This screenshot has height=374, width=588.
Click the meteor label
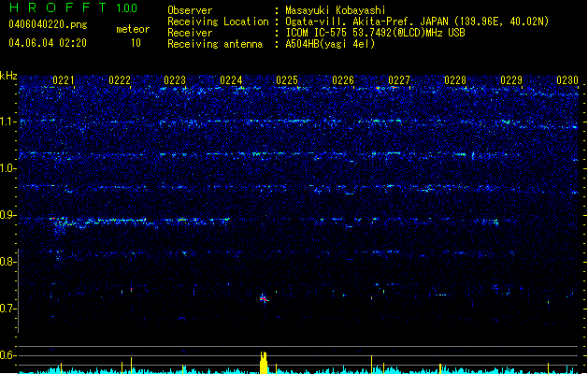133,29
